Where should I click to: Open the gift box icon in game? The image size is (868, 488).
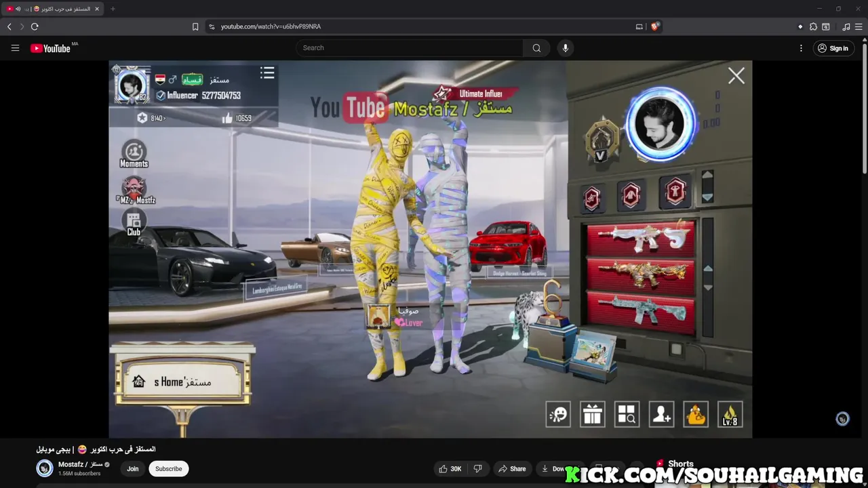click(593, 415)
